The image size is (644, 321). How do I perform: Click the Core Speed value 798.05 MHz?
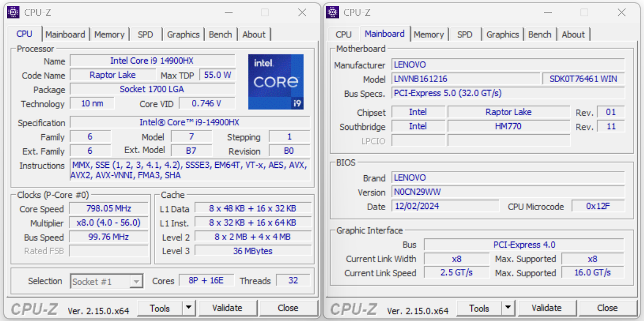coord(109,208)
